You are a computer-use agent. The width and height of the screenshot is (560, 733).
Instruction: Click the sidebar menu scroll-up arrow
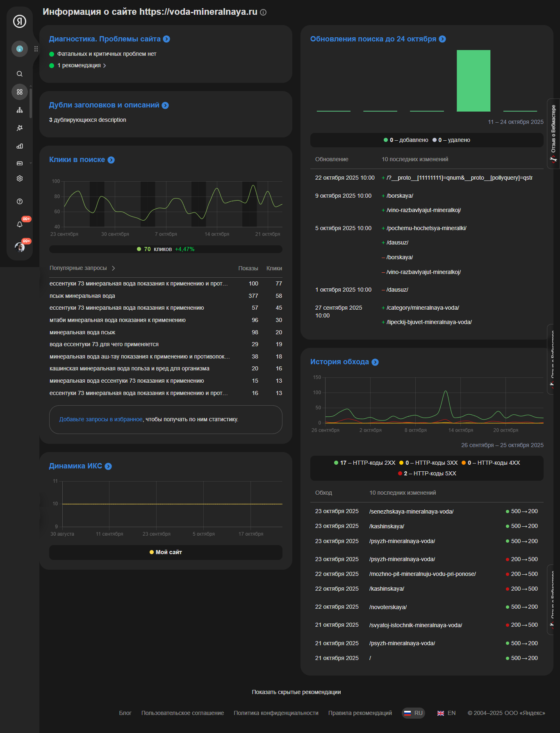pos(31,86)
